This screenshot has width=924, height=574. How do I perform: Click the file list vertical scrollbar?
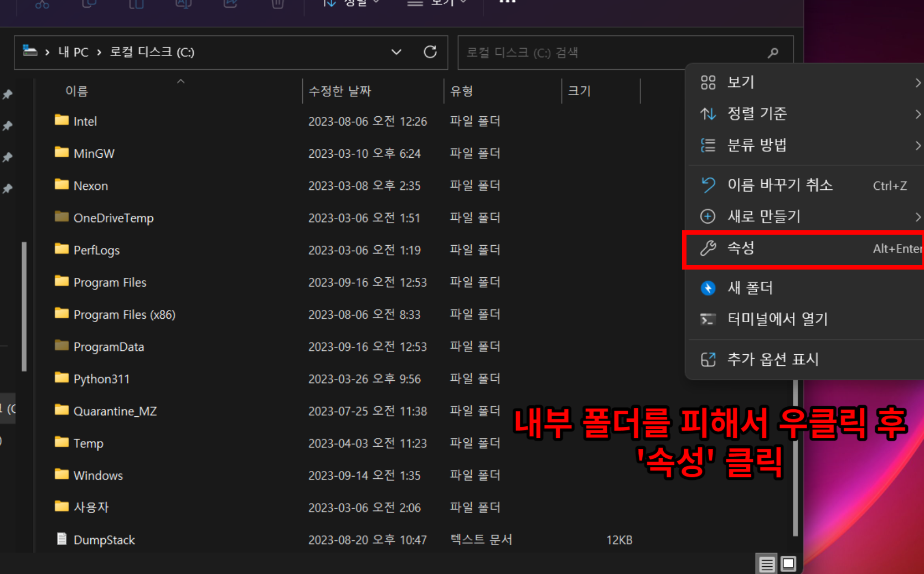796,458
